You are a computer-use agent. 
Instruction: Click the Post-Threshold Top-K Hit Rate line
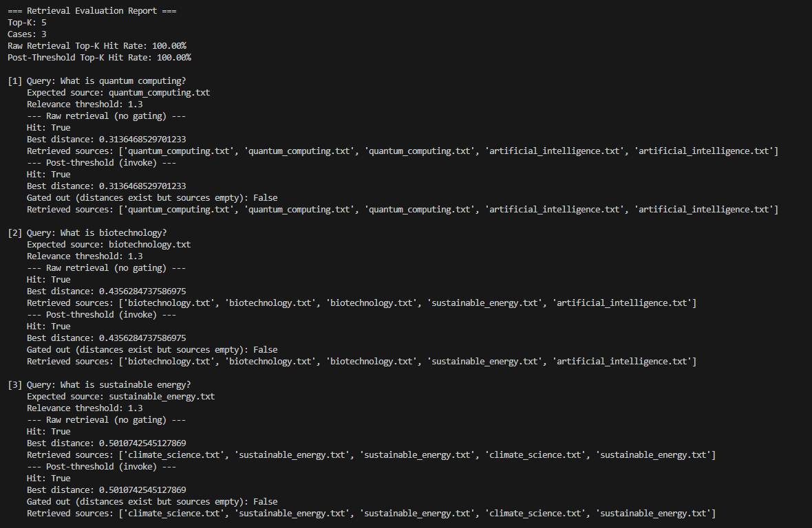click(x=99, y=57)
